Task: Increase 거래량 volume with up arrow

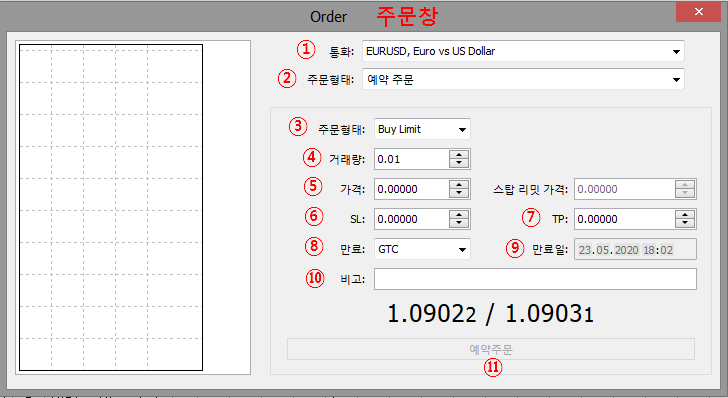Action: 459,155
